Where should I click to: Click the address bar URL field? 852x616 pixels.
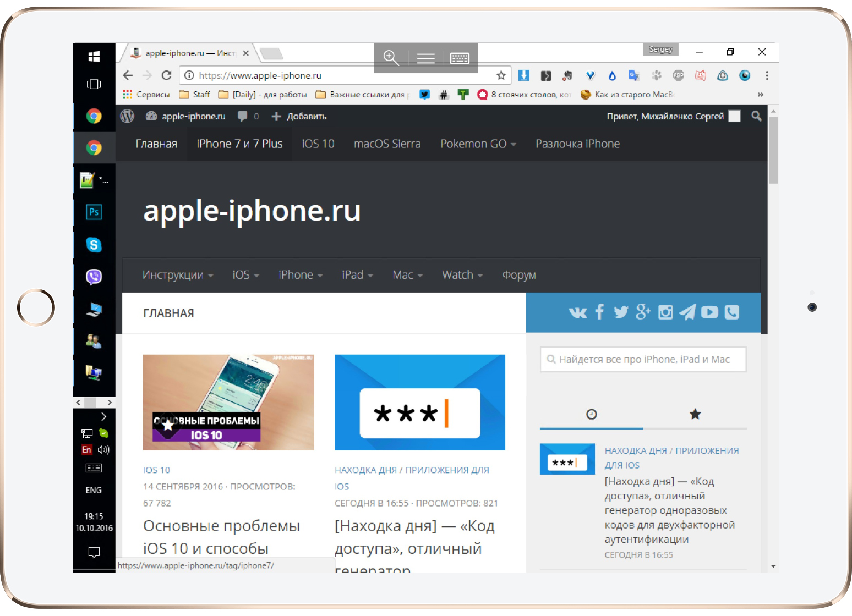pyautogui.click(x=344, y=75)
